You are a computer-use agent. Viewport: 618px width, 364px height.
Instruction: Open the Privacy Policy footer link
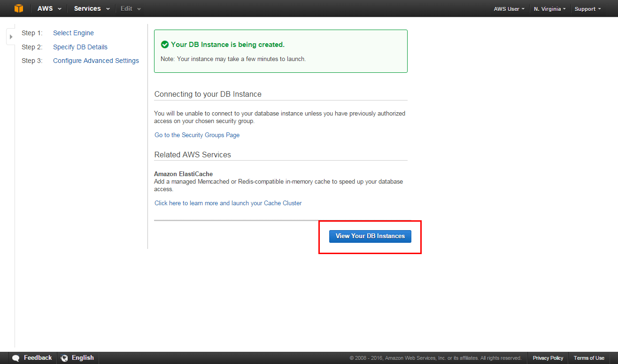coord(548,358)
